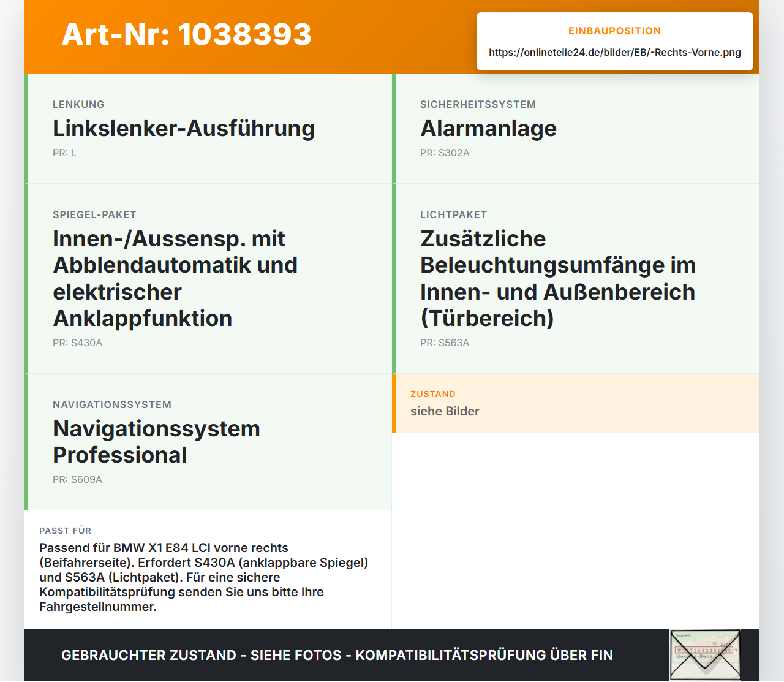Select the Linkslenker-Ausführung card title
The width and height of the screenshot is (784, 682).
[184, 129]
